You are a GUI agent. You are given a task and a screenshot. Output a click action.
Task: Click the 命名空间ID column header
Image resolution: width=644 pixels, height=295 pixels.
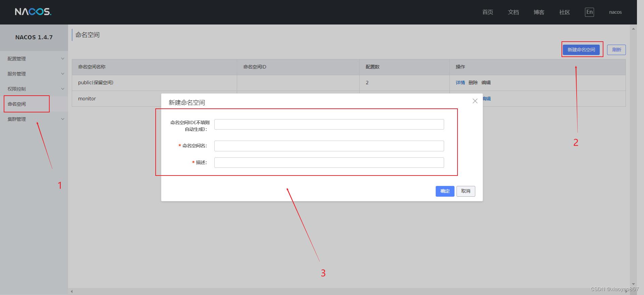pyautogui.click(x=298, y=67)
